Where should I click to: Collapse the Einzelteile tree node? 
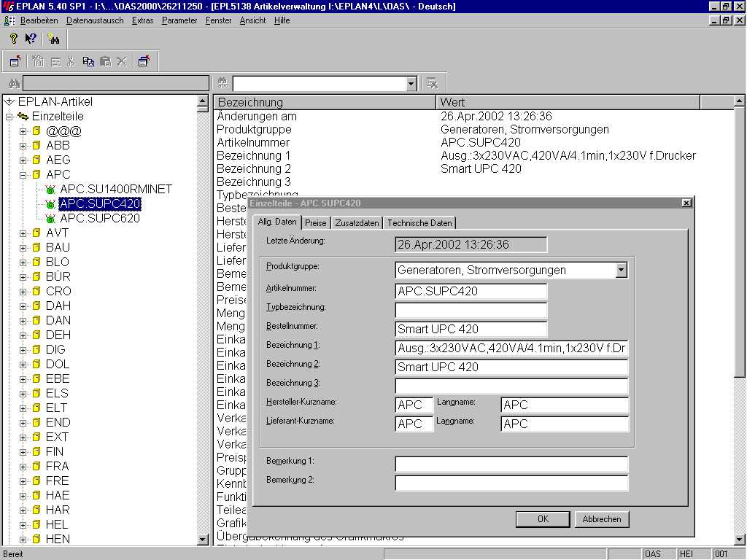(9, 117)
